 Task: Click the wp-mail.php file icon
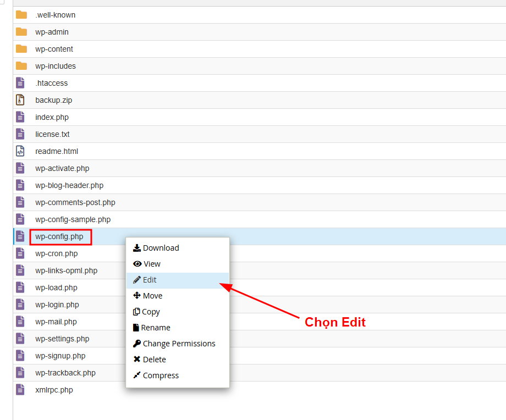tap(20, 322)
